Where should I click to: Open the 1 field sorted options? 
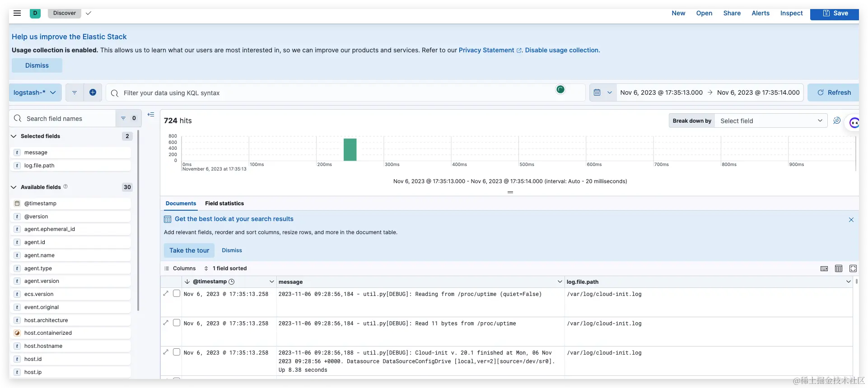point(225,268)
